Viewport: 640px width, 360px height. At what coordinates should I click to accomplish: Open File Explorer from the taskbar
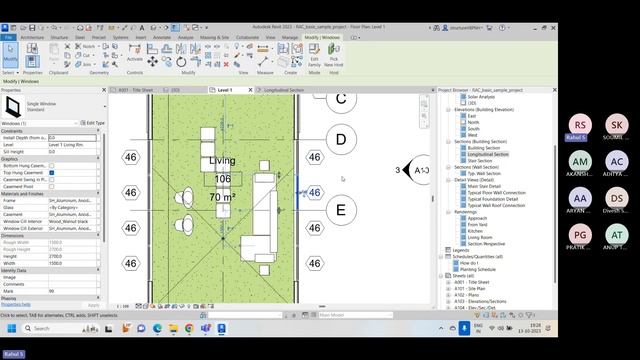coord(173,328)
